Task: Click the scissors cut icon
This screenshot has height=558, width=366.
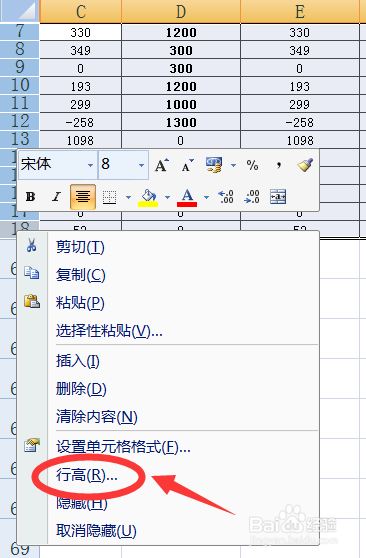Action: click(x=32, y=246)
